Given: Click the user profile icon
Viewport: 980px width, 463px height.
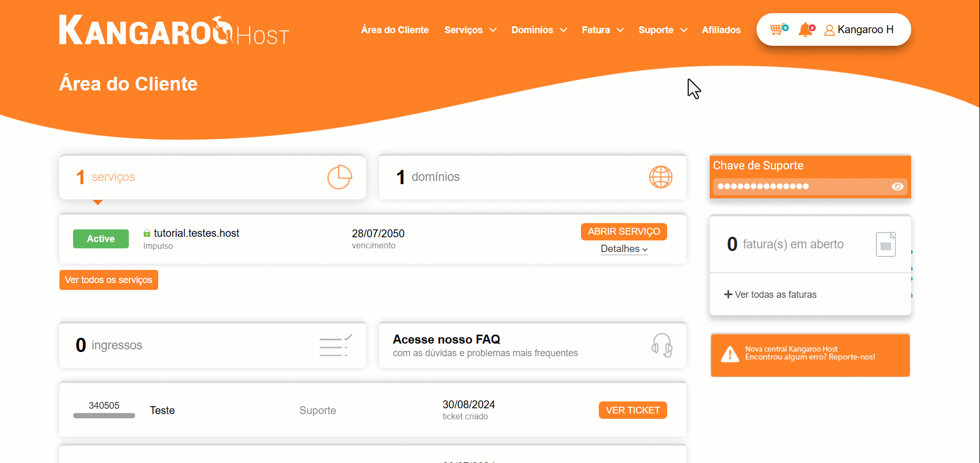Looking at the screenshot, I should 829,31.
